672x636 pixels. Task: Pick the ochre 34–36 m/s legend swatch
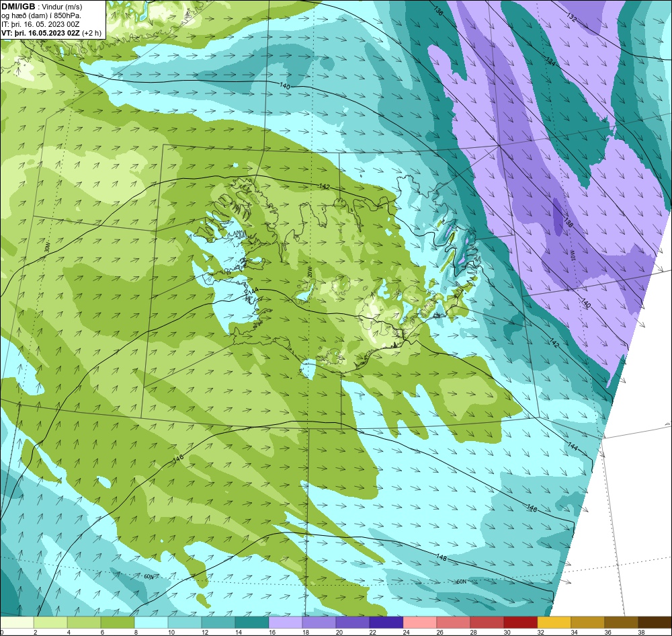coord(588,623)
